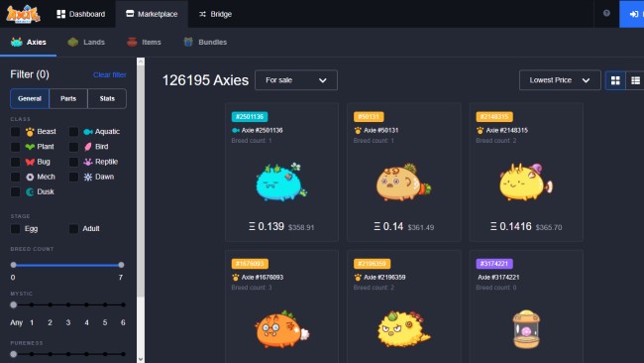Click the Dawn sun class icon
Screen dimensions: 644x363
pos(88,177)
